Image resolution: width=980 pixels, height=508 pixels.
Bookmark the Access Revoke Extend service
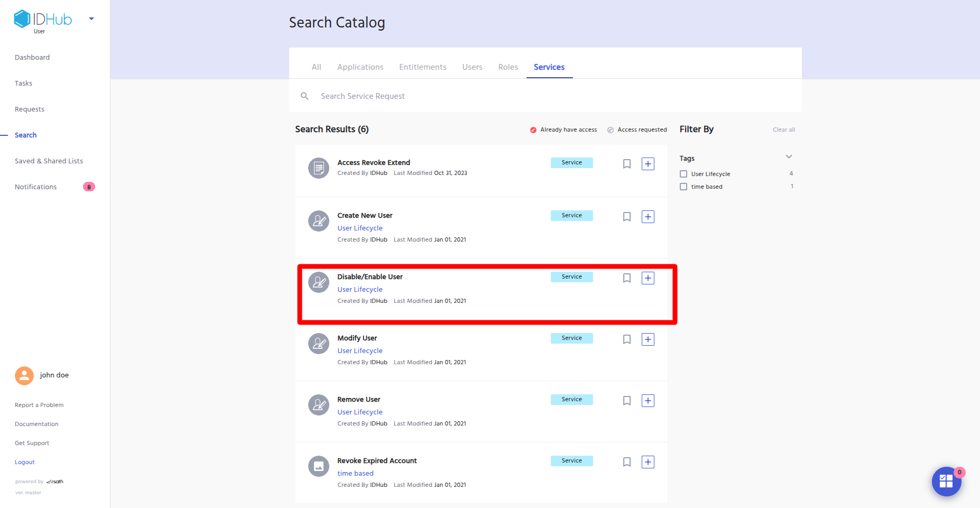pos(626,164)
